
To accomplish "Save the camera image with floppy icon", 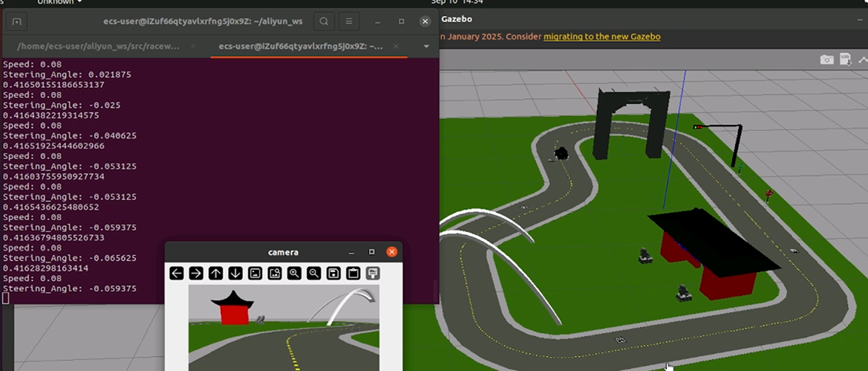I will pyautogui.click(x=333, y=273).
